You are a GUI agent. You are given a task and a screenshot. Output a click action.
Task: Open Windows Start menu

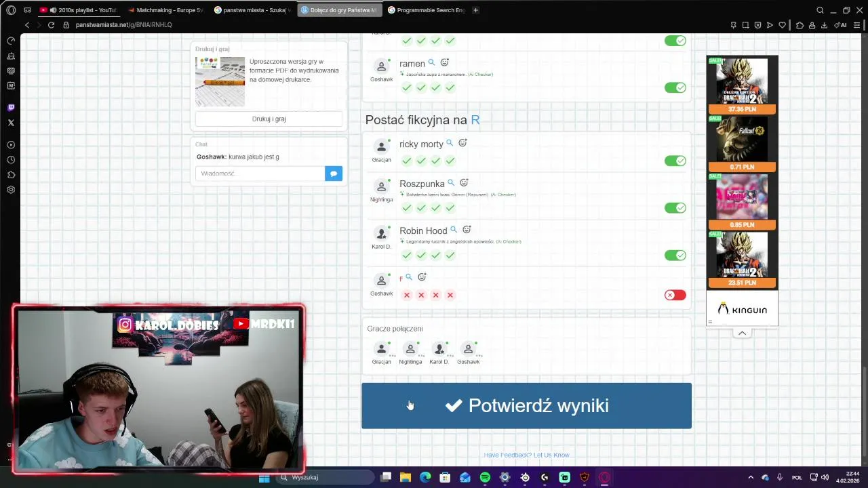point(264,477)
